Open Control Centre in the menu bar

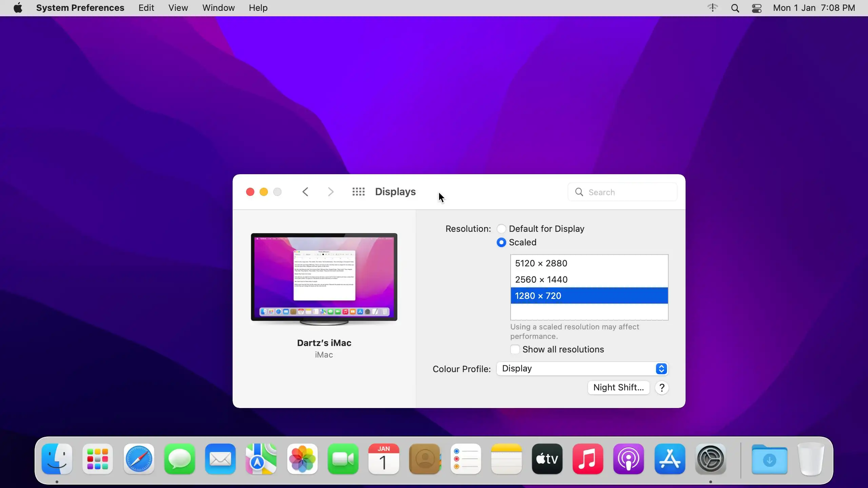(x=757, y=8)
